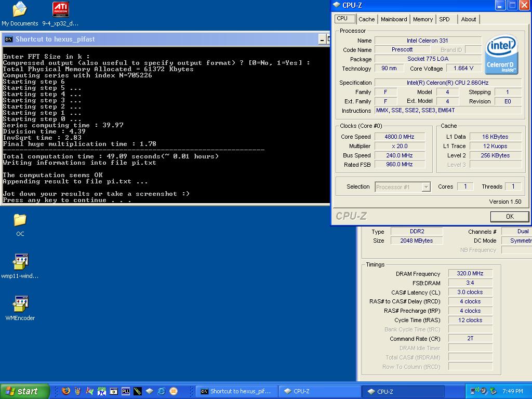This screenshot has width=532, height=399.
Task: Click the wireless network tray icon
Action: 474,391
